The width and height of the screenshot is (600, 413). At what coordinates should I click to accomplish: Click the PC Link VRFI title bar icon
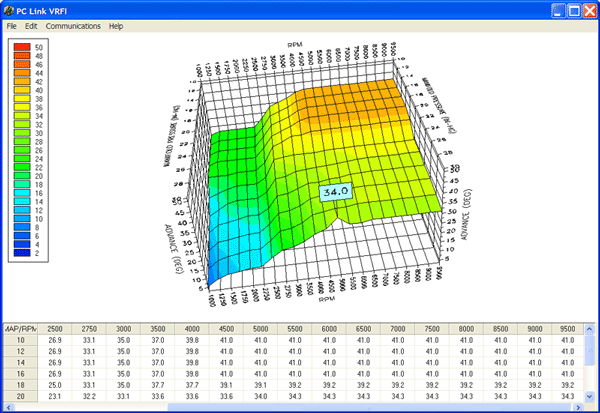pyautogui.click(x=8, y=10)
